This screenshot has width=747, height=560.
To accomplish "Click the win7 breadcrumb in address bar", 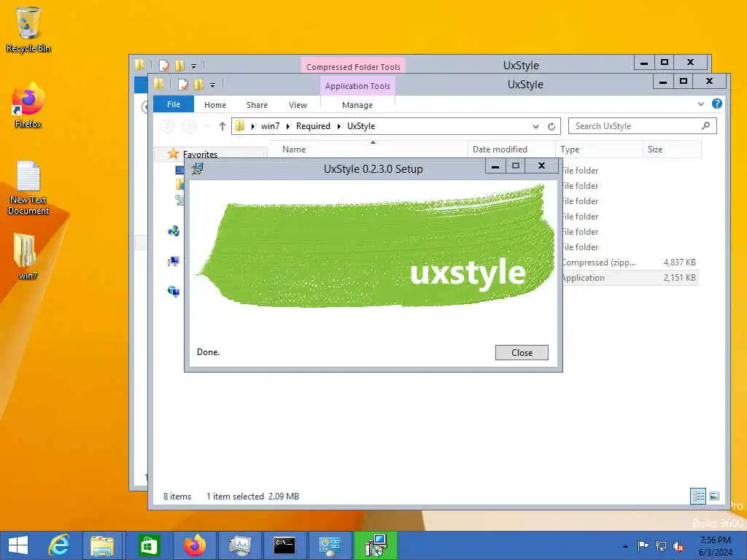I will pos(270,126).
